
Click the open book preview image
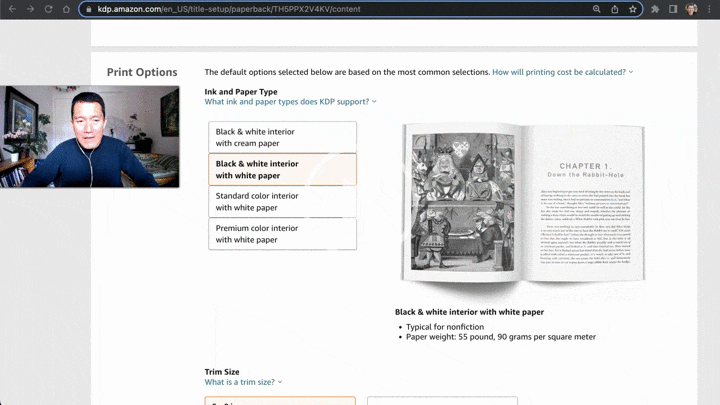(x=523, y=202)
